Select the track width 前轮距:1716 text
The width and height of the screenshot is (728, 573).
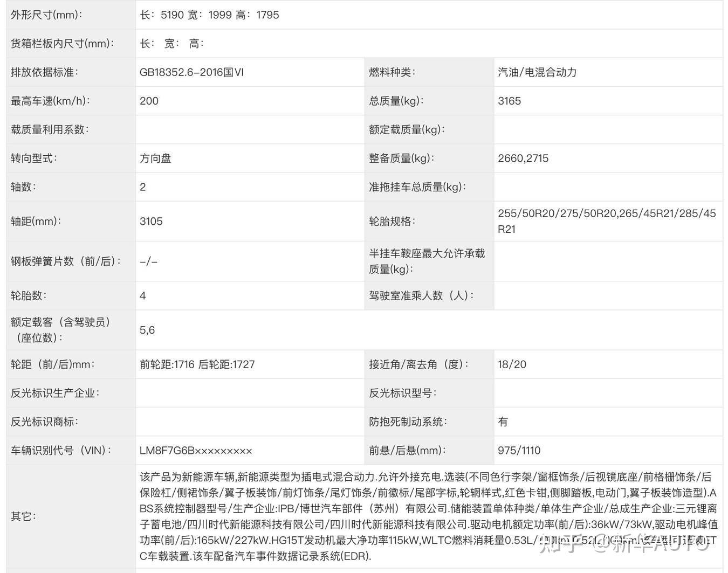click(x=167, y=364)
